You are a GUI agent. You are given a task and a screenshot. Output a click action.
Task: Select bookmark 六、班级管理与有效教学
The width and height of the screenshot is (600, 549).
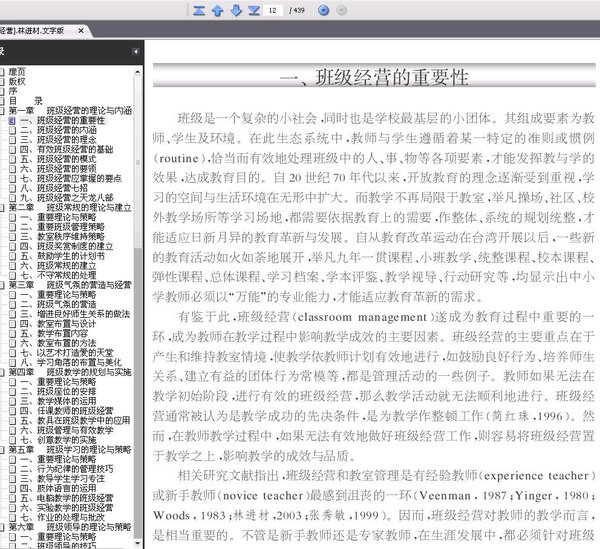coord(67,430)
